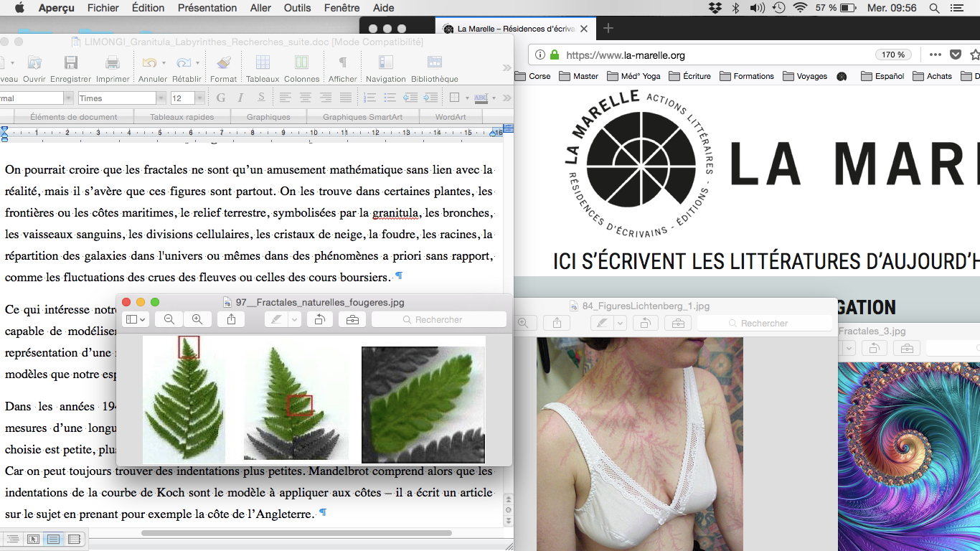Viewport: 980px width, 551px height.
Task: Click the share icon in the fougeres window
Action: (x=231, y=320)
